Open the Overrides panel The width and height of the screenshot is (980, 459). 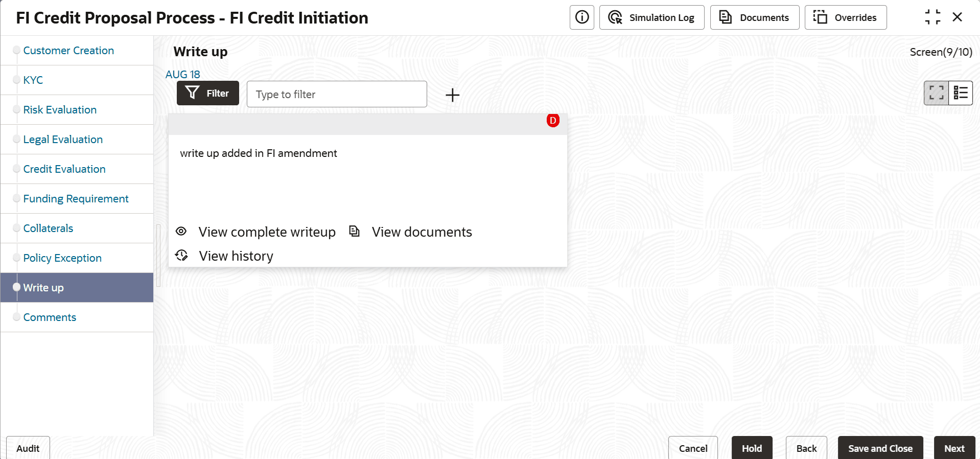(845, 17)
